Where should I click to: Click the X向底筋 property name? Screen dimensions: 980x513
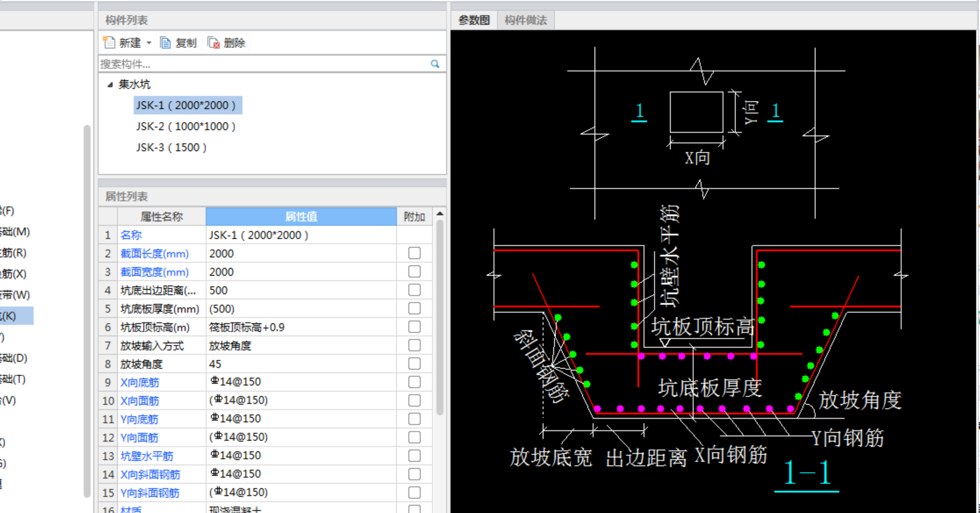[x=140, y=382]
